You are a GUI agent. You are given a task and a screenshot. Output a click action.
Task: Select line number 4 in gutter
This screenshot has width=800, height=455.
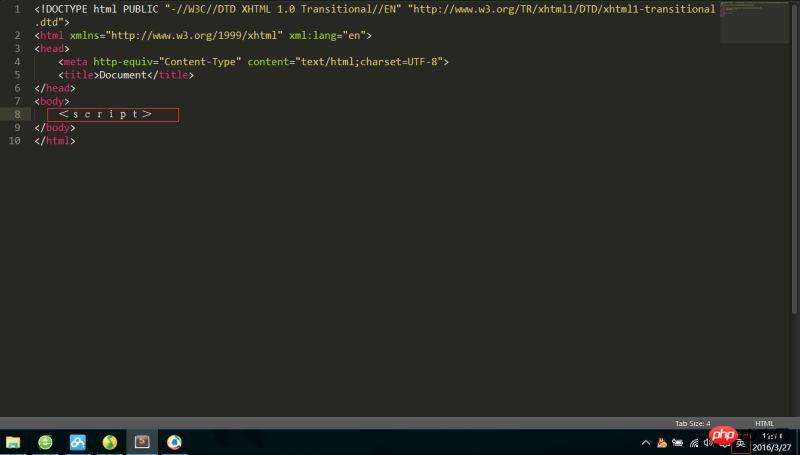(17, 62)
